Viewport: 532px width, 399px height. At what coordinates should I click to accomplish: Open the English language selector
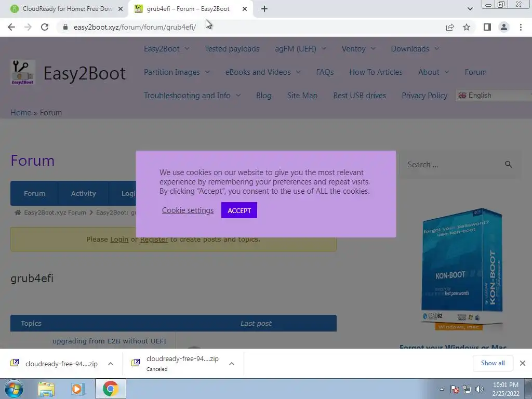click(x=494, y=96)
